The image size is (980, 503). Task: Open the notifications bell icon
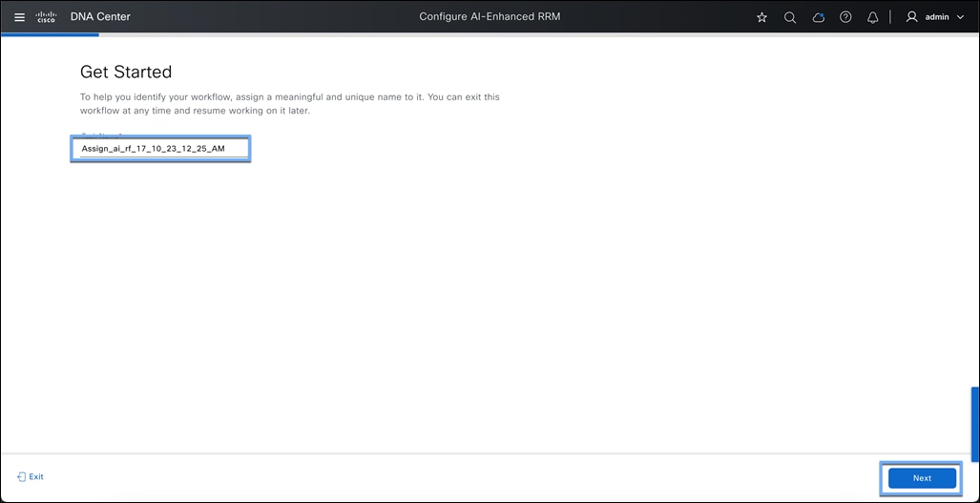[873, 17]
